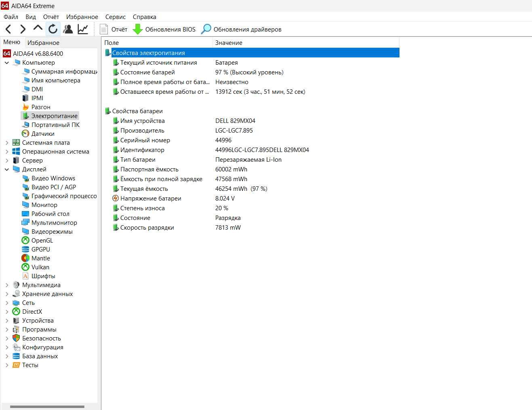Click the value 60002 mWh
The width and height of the screenshot is (532, 410).
[x=231, y=169]
